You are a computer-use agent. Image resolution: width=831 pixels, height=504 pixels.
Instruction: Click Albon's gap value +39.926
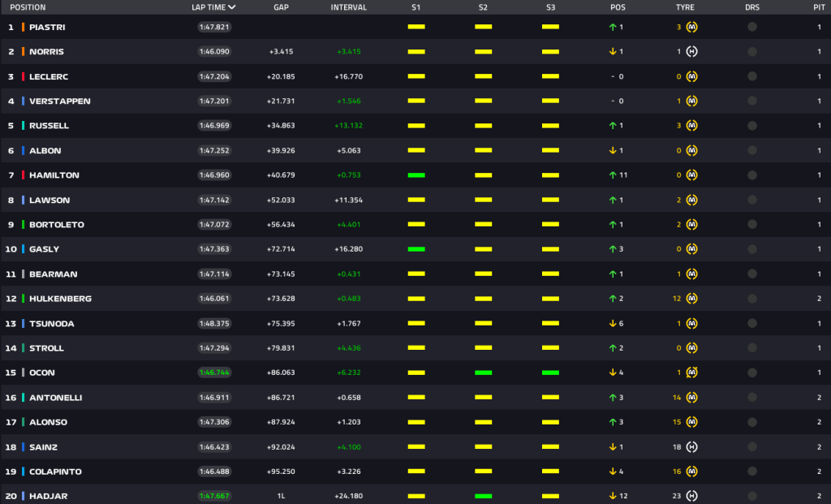(x=281, y=150)
